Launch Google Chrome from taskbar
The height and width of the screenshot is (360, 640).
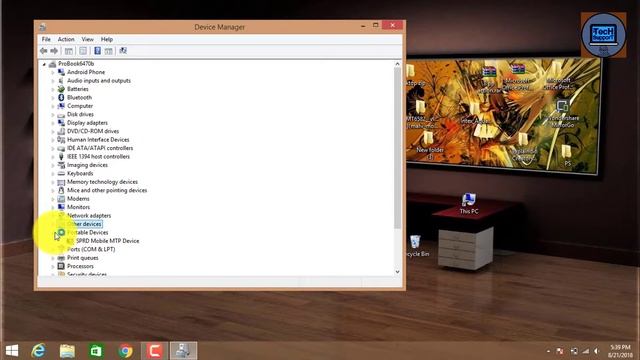pyautogui.click(x=125, y=351)
